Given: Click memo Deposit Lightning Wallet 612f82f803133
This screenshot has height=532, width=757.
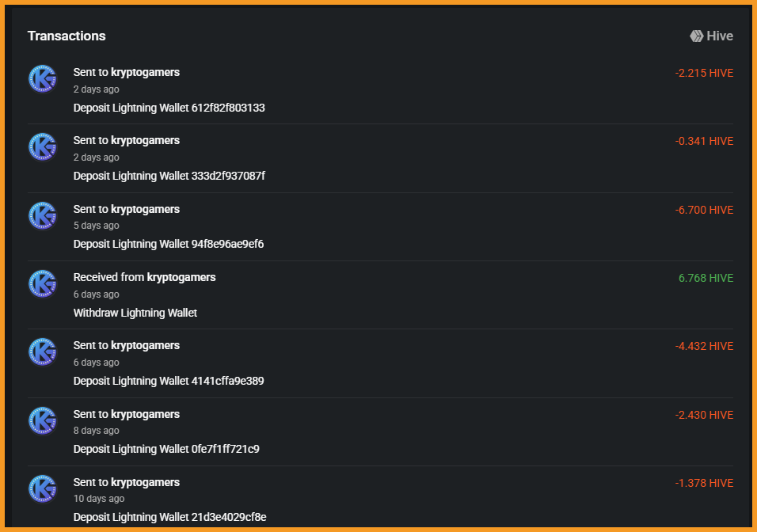Looking at the screenshot, I should click(x=169, y=108).
